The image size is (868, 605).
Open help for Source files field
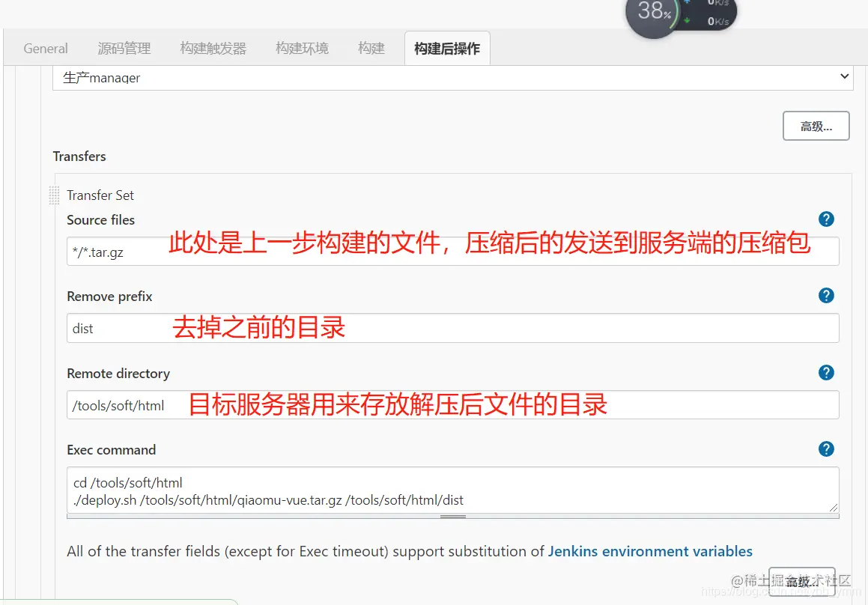point(826,219)
